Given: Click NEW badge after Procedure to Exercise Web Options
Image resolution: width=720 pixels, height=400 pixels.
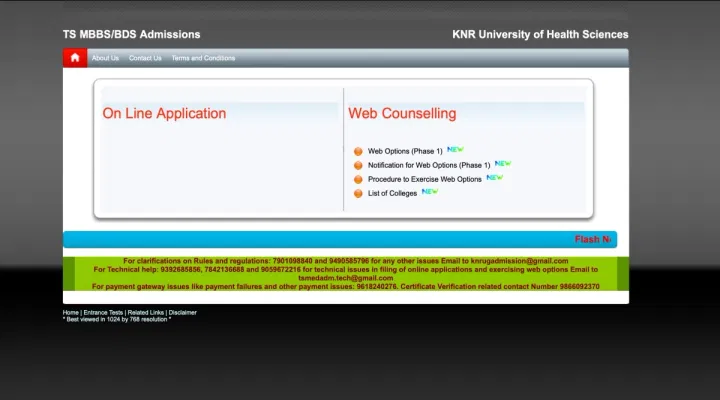Looking at the screenshot, I should click(x=494, y=177).
